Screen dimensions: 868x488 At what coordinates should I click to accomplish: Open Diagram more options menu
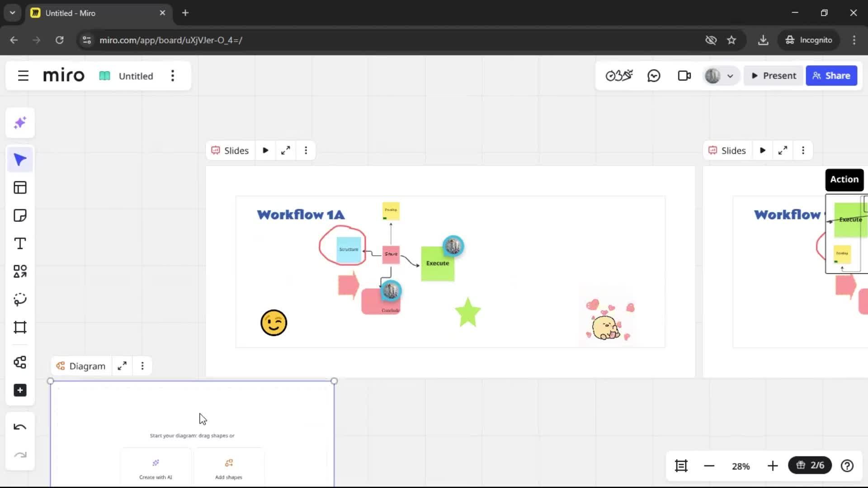142,366
